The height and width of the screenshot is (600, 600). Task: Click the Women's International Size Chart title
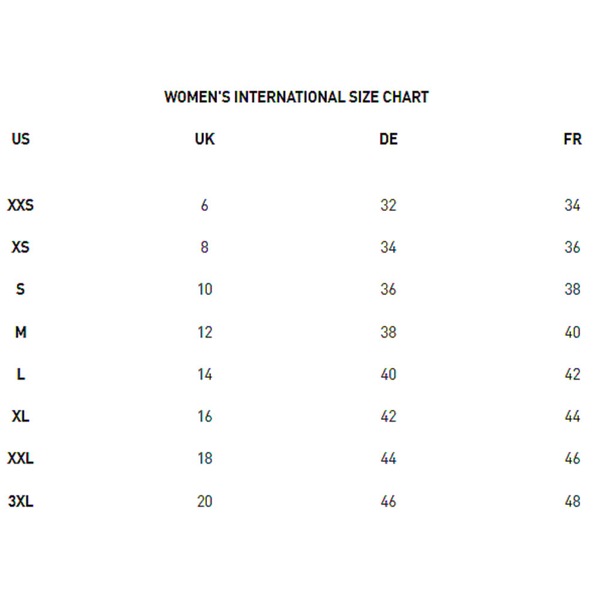coord(297,97)
